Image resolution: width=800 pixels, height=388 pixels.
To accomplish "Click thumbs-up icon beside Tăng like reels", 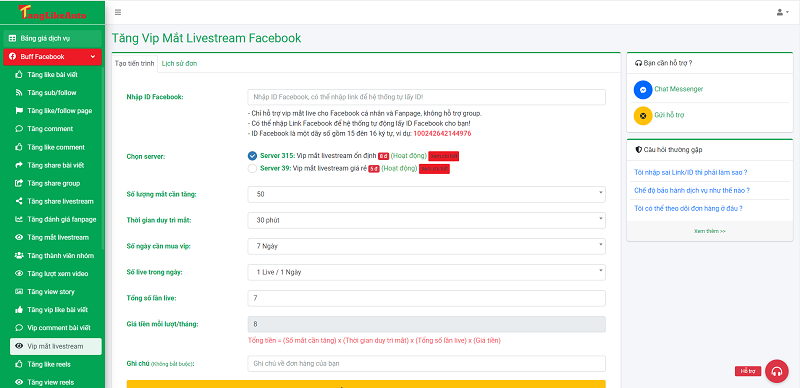I will tap(19, 365).
